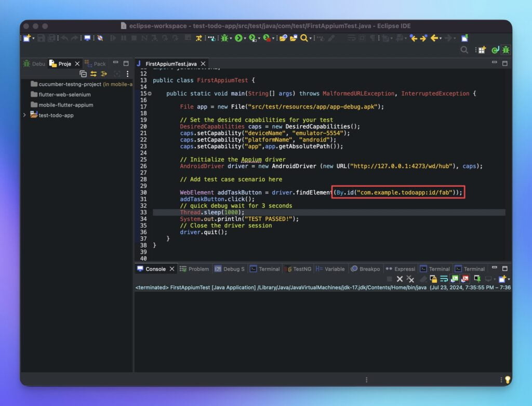
Task: Click the Open Perspective icon
Action: pyautogui.click(x=482, y=50)
